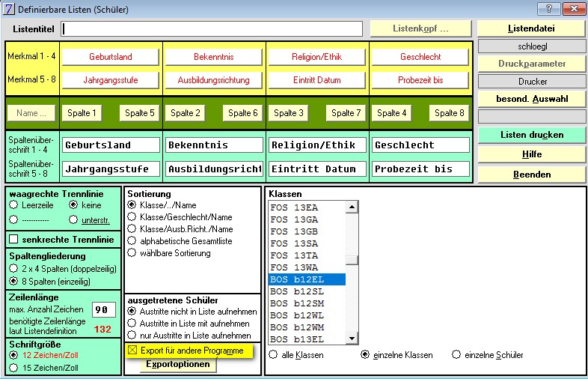Click the Klassen list down arrow
This screenshot has height=379, width=588.
coord(352,339)
